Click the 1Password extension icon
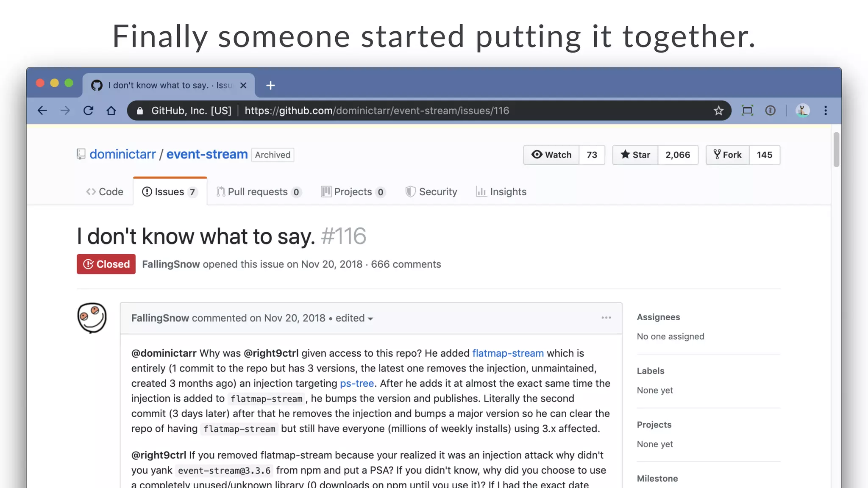868x488 pixels. (x=770, y=111)
